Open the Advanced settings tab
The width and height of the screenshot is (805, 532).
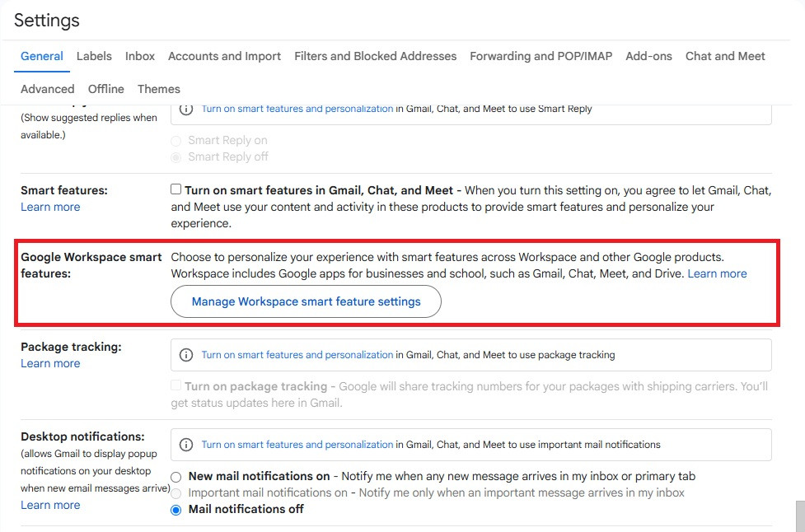[x=47, y=89]
